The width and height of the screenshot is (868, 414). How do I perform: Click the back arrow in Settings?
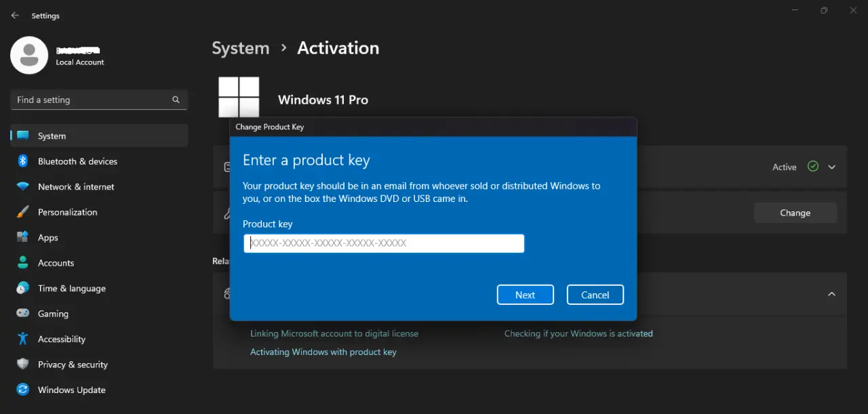15,16
